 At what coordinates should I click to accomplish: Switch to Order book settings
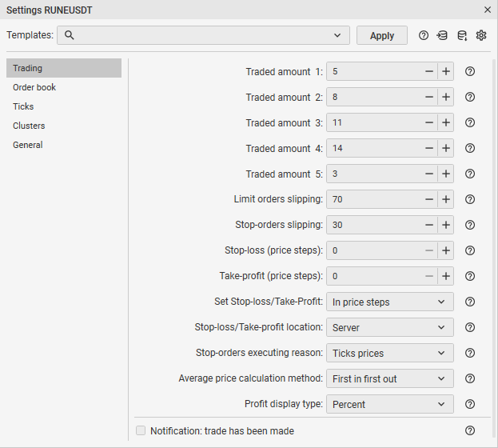click(x=64, y=87)
